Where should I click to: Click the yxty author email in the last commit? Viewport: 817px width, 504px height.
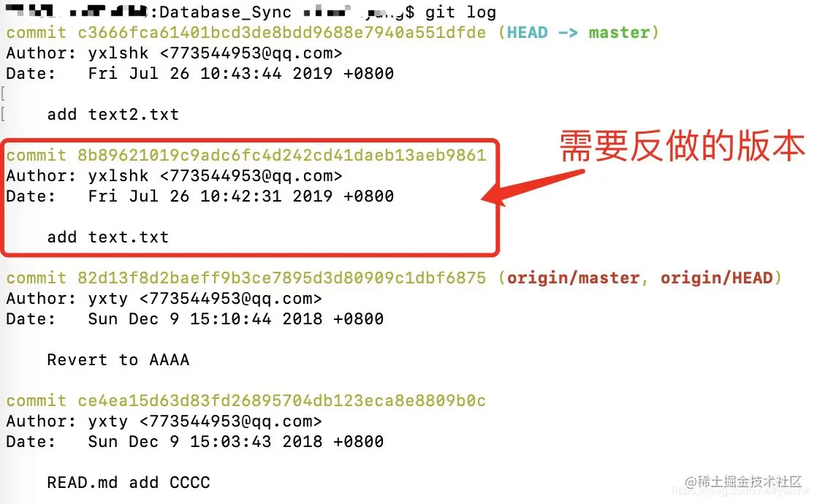pyautogui.click(x=230, y=421)
